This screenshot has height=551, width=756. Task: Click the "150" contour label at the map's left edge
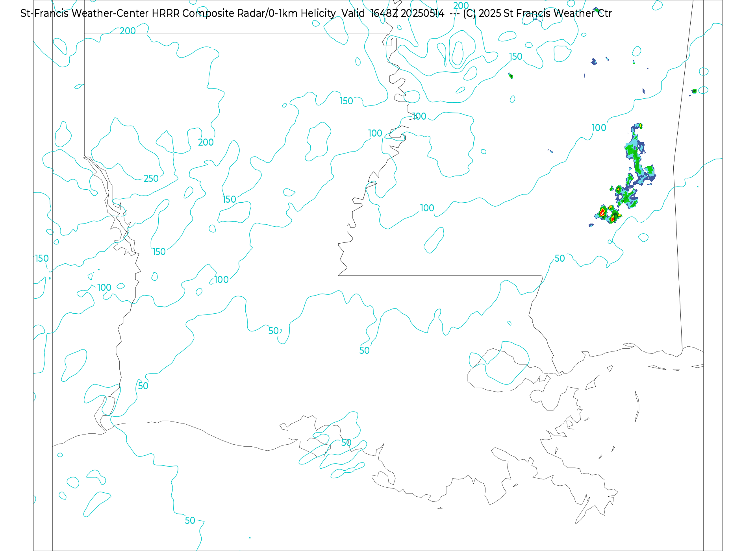42,259
